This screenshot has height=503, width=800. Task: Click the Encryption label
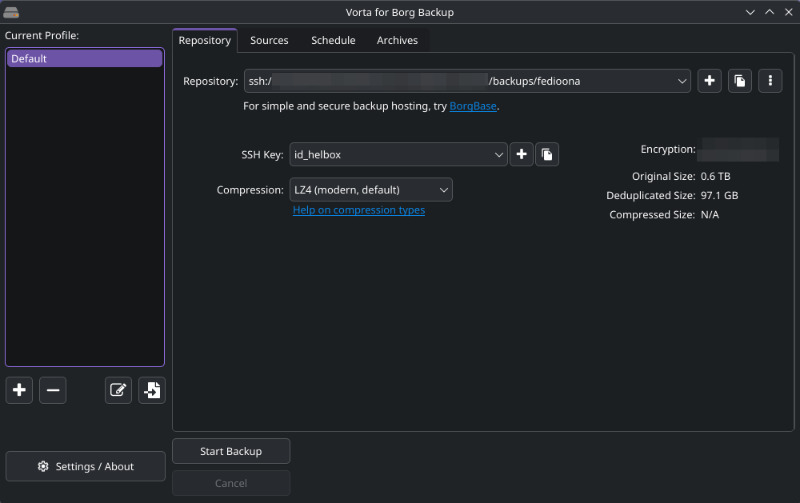(668, 149)
